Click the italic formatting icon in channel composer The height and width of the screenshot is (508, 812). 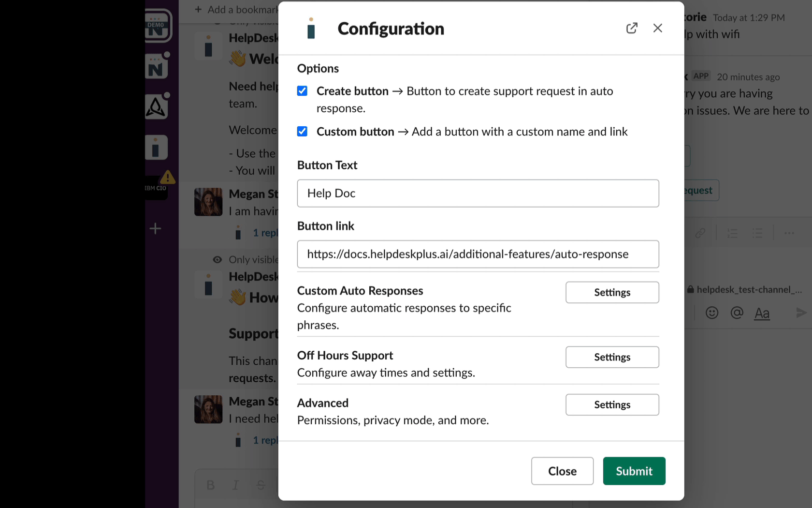[235, 485]
